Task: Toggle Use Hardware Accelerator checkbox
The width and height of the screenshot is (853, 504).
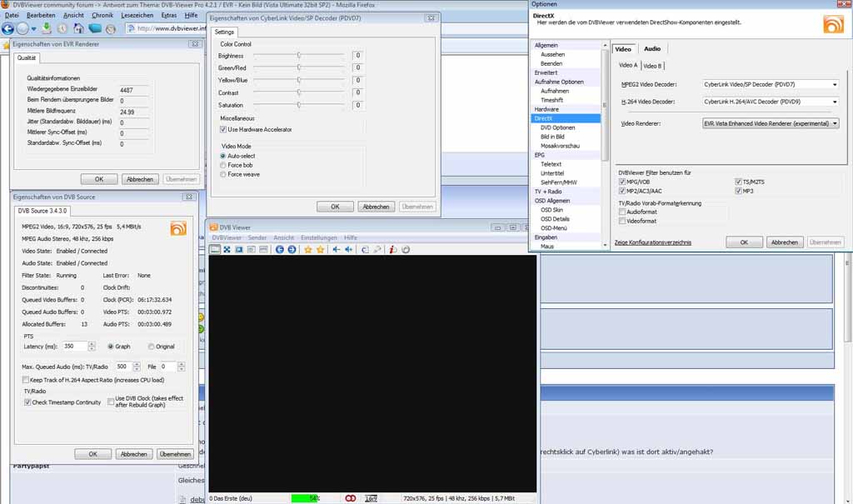Action: point(223,129)
